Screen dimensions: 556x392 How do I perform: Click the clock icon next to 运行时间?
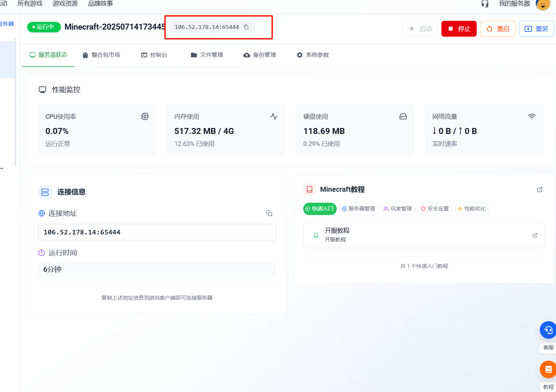tap(42, 253)
